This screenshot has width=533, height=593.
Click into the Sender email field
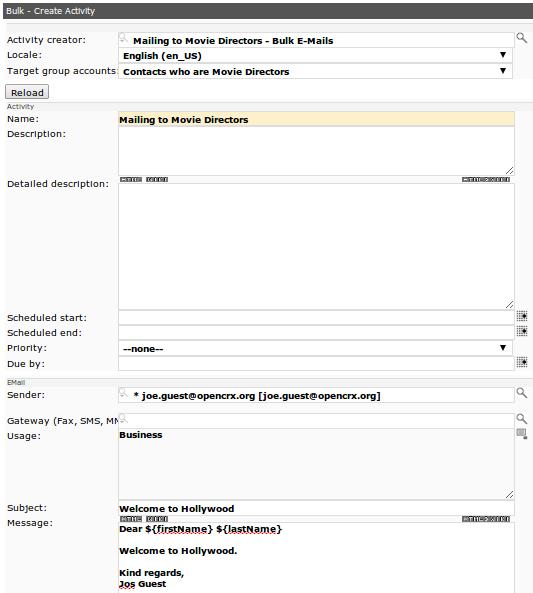[316, 395]
